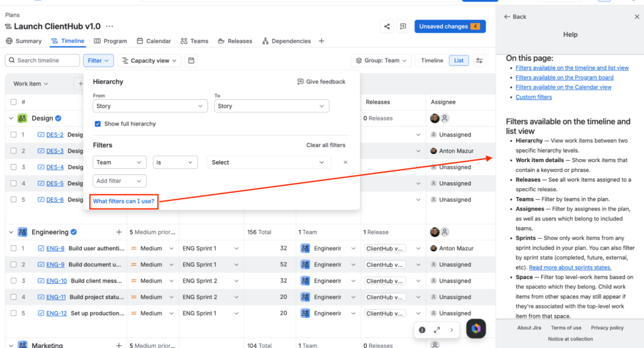This screenshot has height=348, width=644.
Task: Click the share plan icon
Action: coord(387,26)
